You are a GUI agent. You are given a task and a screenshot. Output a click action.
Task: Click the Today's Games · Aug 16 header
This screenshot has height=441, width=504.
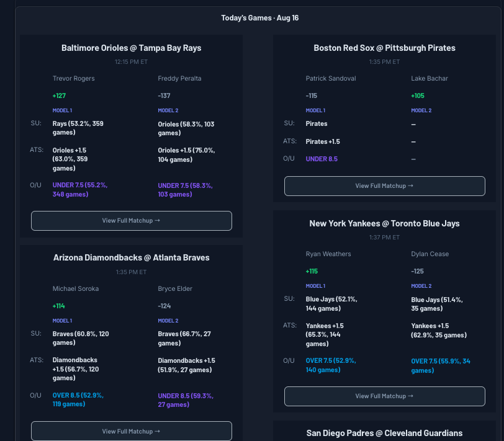click(x=259, y=18)
